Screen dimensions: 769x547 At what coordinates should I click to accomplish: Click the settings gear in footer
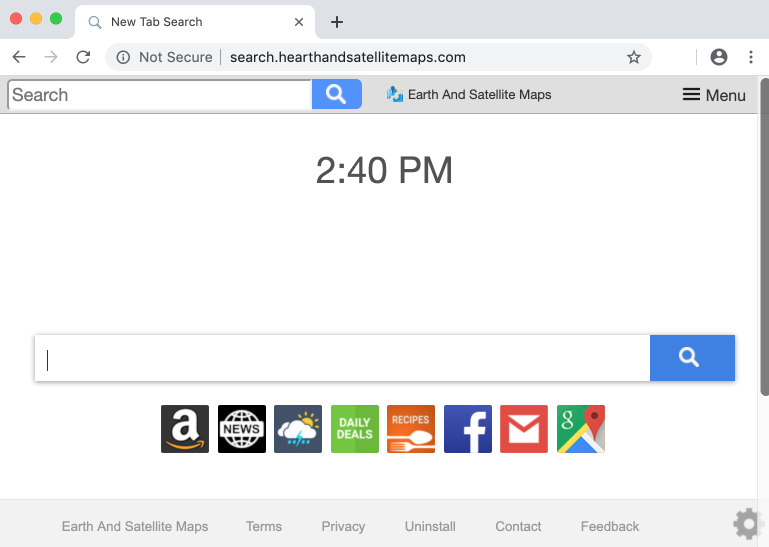click(748, 524)
